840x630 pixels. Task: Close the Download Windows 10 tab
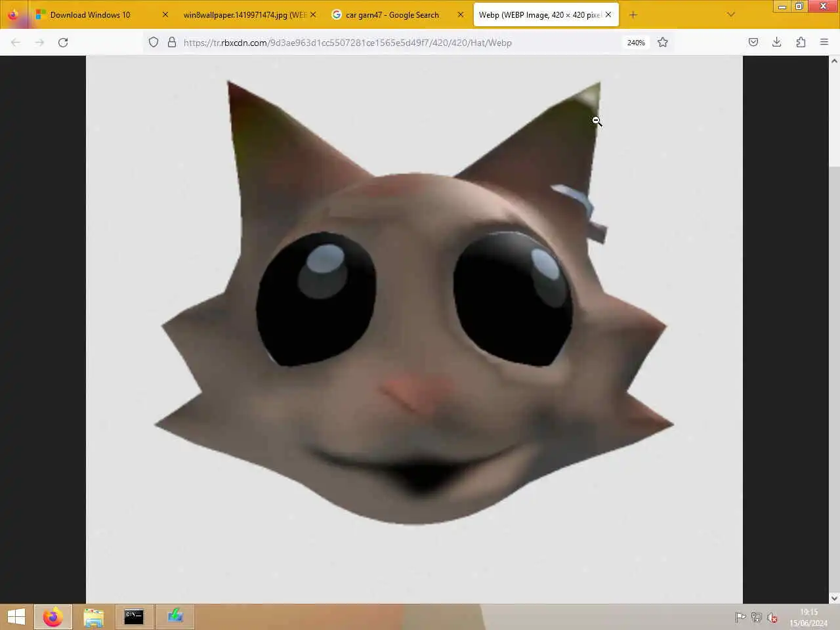[x=165, y=14]
